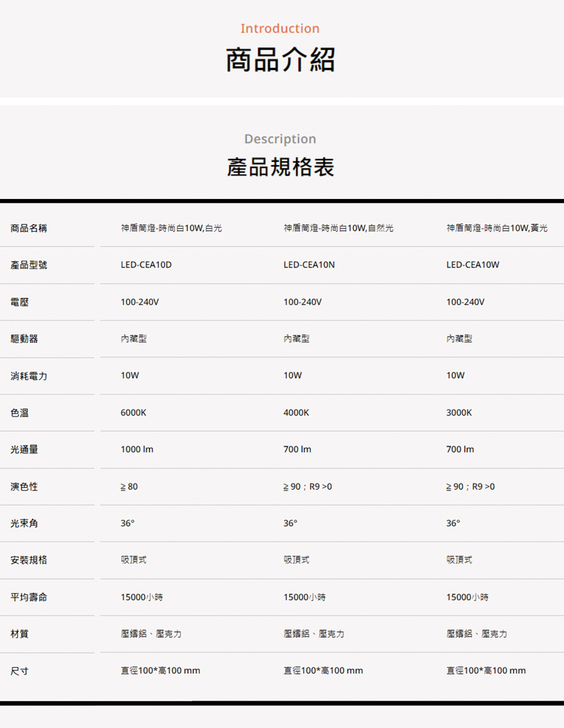This screenshot has width=564, height=728.
Task: Click '10W' power value in LED-CEA10D column
Action: pyautogui.click(x=130, y=376)
